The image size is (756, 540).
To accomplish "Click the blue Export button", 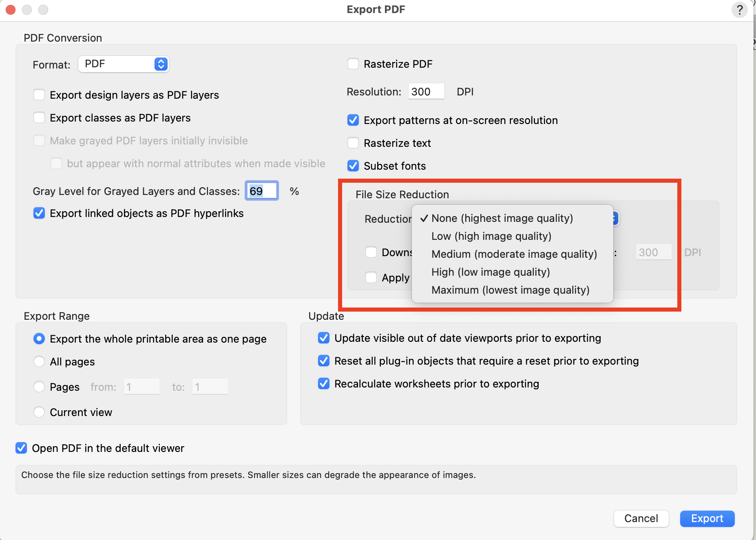I will pyautogui.click(x=707, y=518).
